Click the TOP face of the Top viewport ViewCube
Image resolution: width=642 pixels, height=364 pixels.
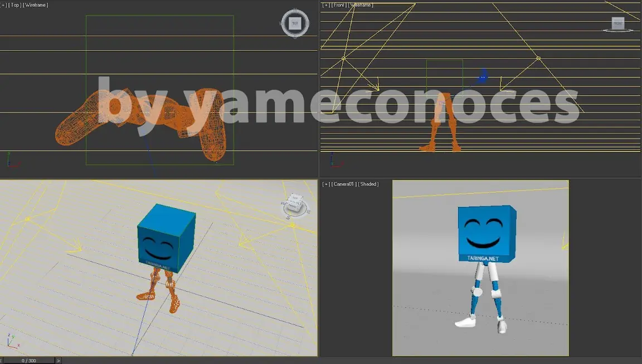click(x=295, y=23)
